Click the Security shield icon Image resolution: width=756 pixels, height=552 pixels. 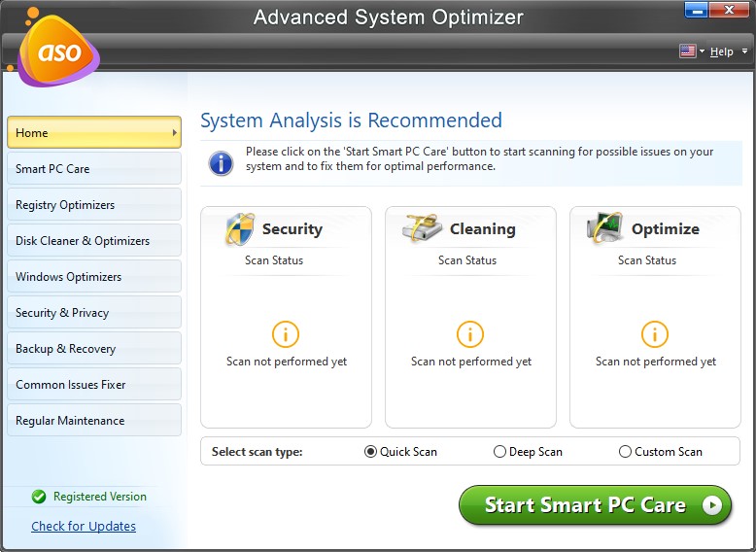pos(239,229)
